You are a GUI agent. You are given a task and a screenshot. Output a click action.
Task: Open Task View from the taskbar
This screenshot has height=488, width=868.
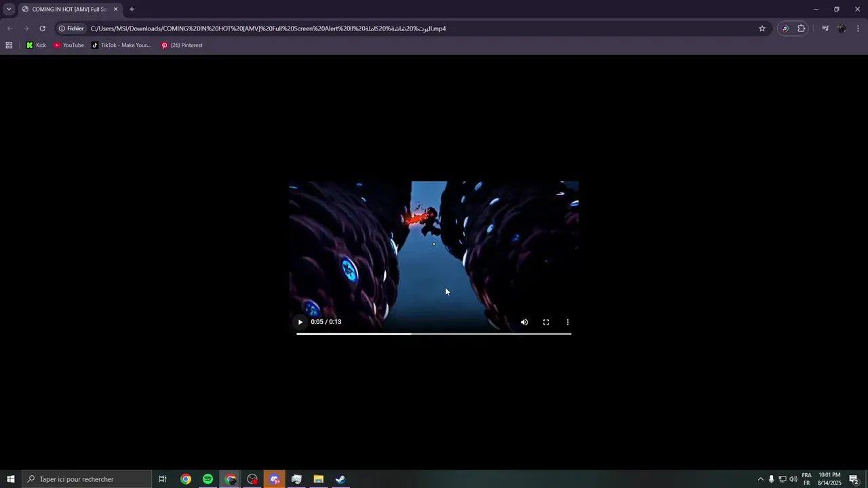[163, 479]
